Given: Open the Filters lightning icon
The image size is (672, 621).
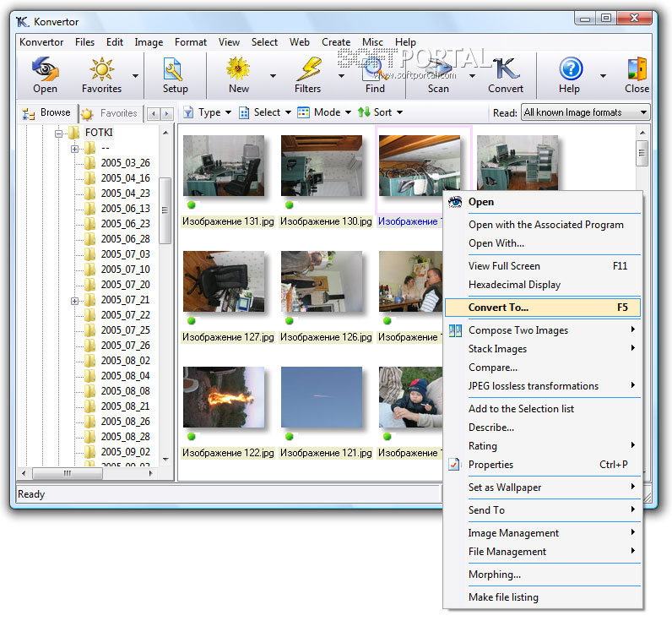Looking at the screenshot, I should [307, 69].
